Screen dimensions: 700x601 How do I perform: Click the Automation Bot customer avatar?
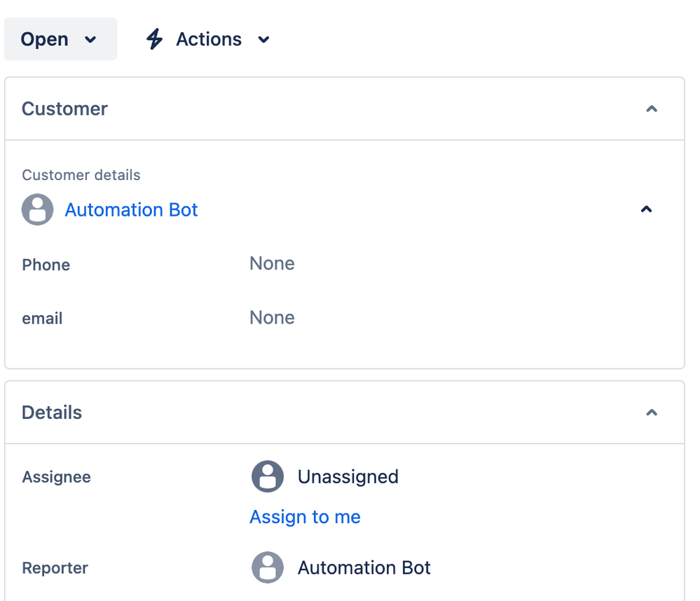point(38,209)
